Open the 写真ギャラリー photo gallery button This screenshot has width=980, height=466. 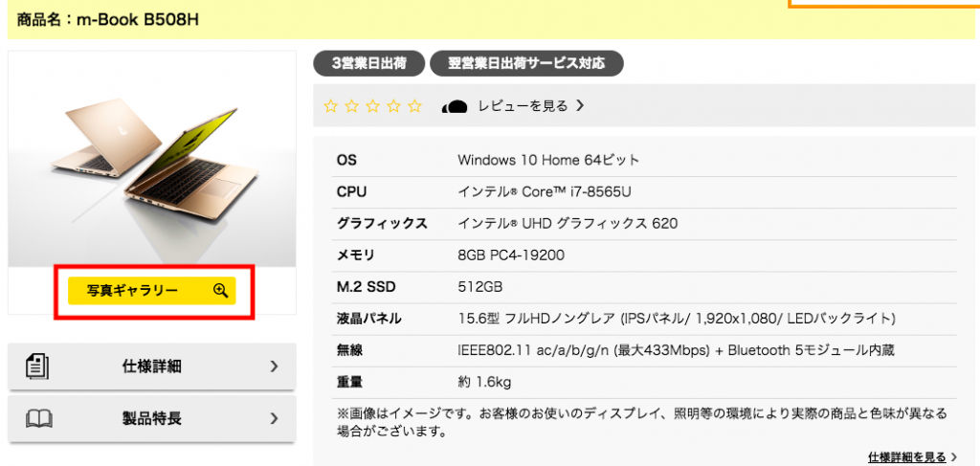click(x=152, y=291)
